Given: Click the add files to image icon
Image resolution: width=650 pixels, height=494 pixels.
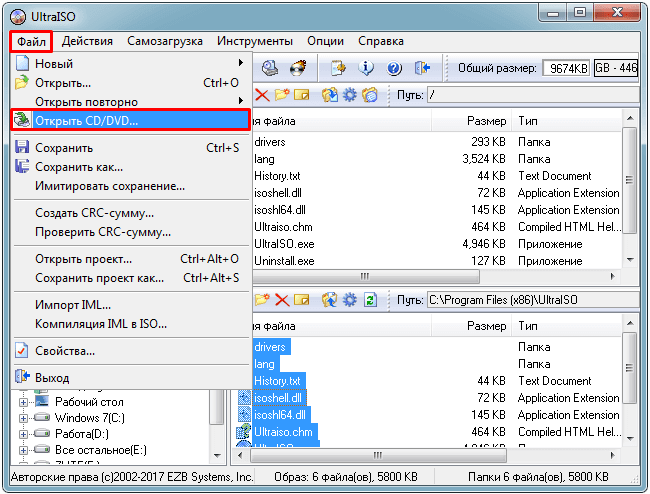Looking at the screenshot, I should 330,300.
